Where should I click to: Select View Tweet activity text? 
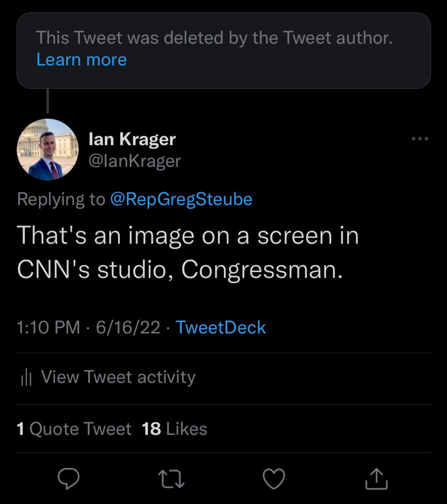[118, 377]
